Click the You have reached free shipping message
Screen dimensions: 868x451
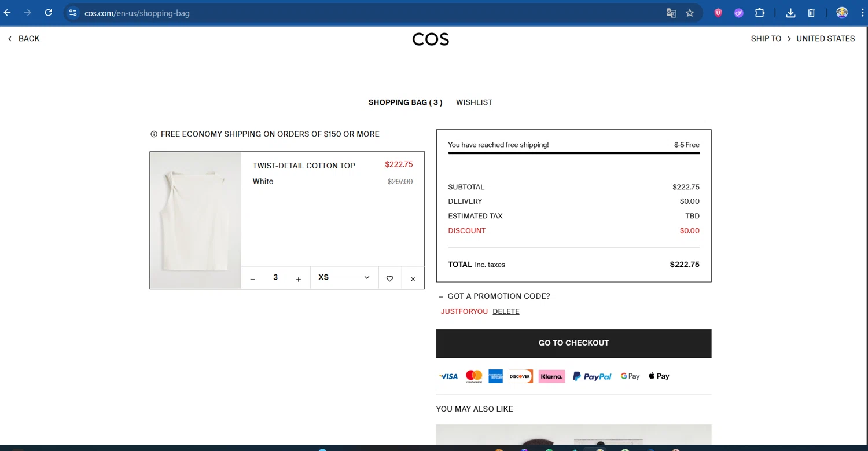coord(498,145)
